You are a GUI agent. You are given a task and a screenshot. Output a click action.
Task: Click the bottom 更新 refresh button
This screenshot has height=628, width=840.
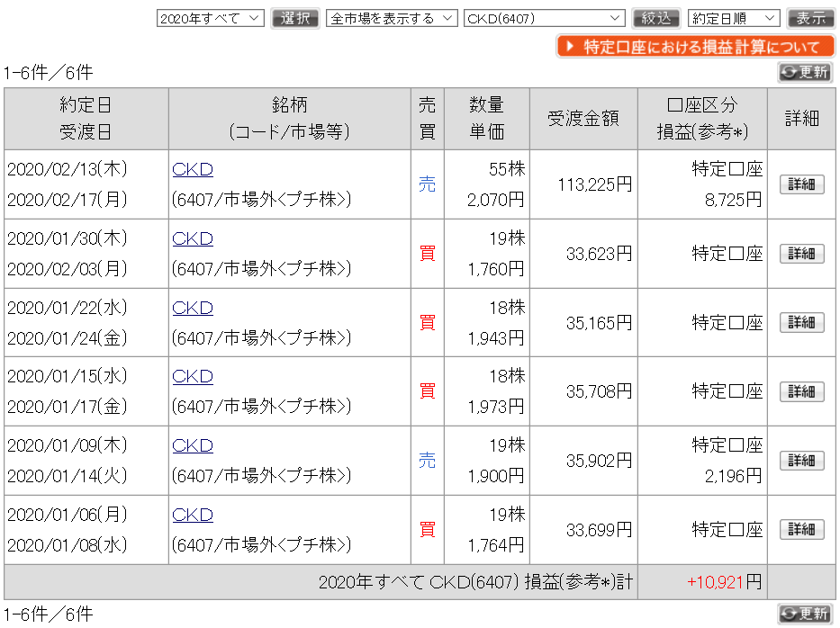tap(805, 615)
